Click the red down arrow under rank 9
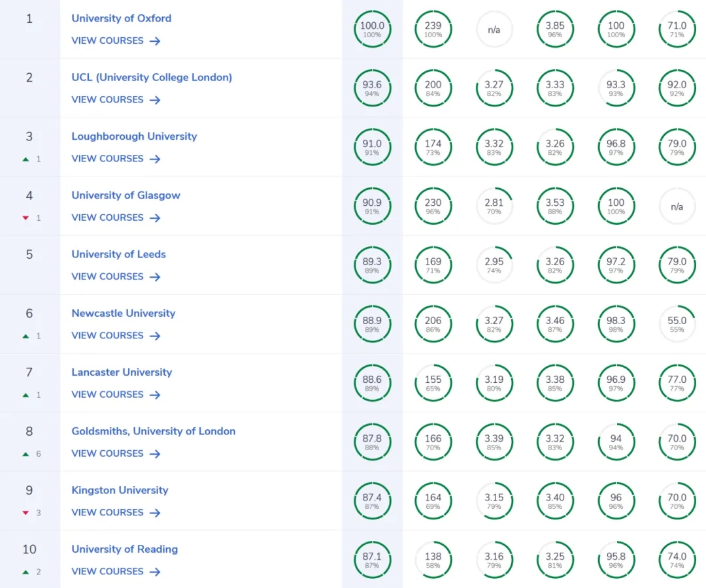Screen dimensions: 706x588 click(x=25, y=513)
